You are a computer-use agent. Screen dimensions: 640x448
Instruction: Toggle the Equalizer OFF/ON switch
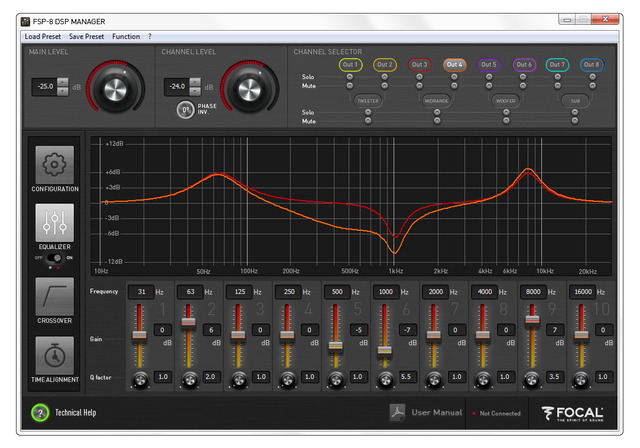click(x=55, y=257)
